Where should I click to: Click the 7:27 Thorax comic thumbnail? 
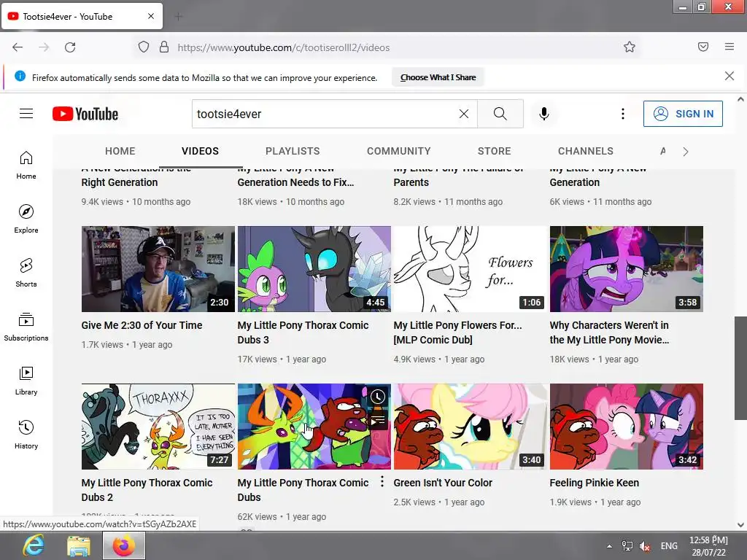pyautogui.click(x=158, y=426)
